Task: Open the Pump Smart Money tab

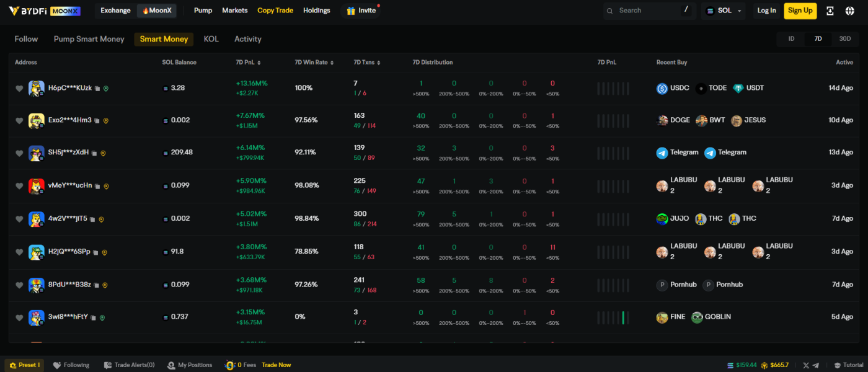Action: [x=89, y=39]
